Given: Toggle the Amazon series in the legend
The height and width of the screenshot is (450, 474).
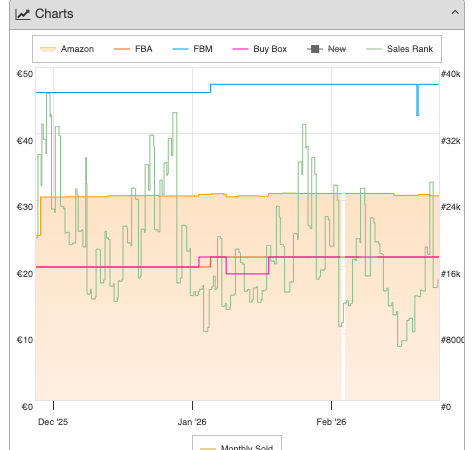Looking at the screenshot, I should pos(67,49).
